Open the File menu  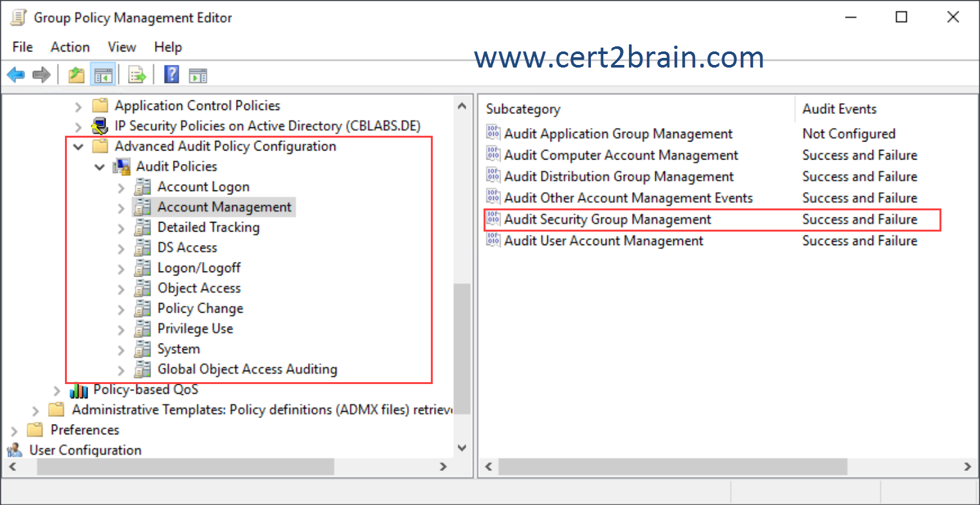coord(23,47)
